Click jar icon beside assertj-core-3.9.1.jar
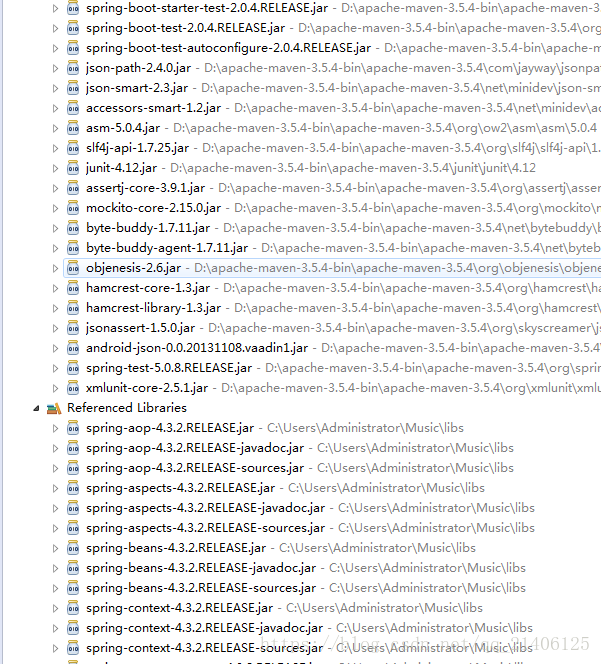The image size is (601, 664). (73, 188)
